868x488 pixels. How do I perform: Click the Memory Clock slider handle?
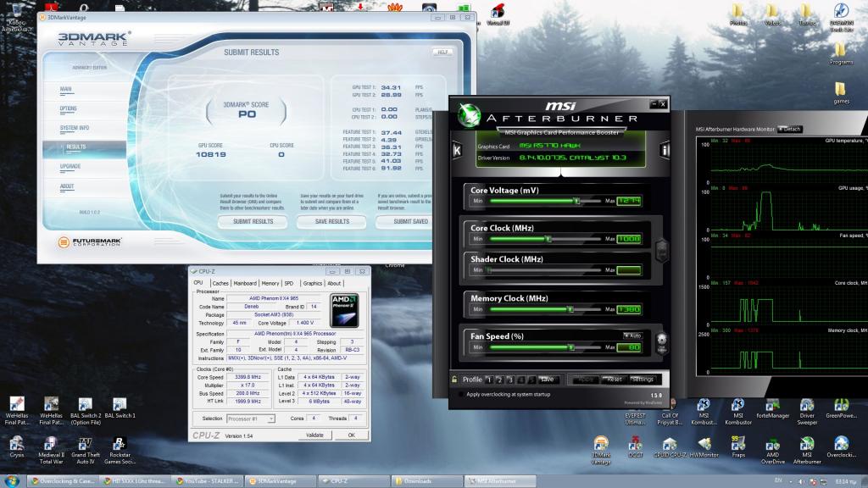tap(570, 309)
